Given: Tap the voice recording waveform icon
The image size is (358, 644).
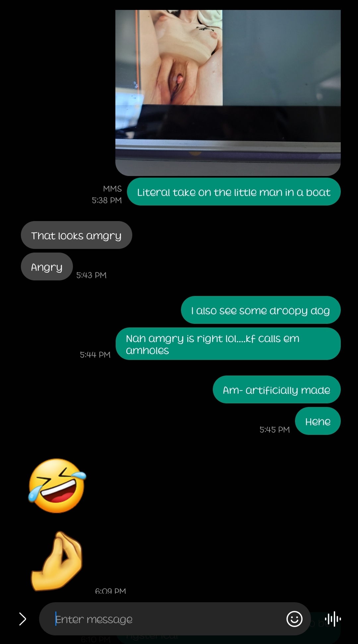Looking at the screenshot, I should tap(333, 619).
